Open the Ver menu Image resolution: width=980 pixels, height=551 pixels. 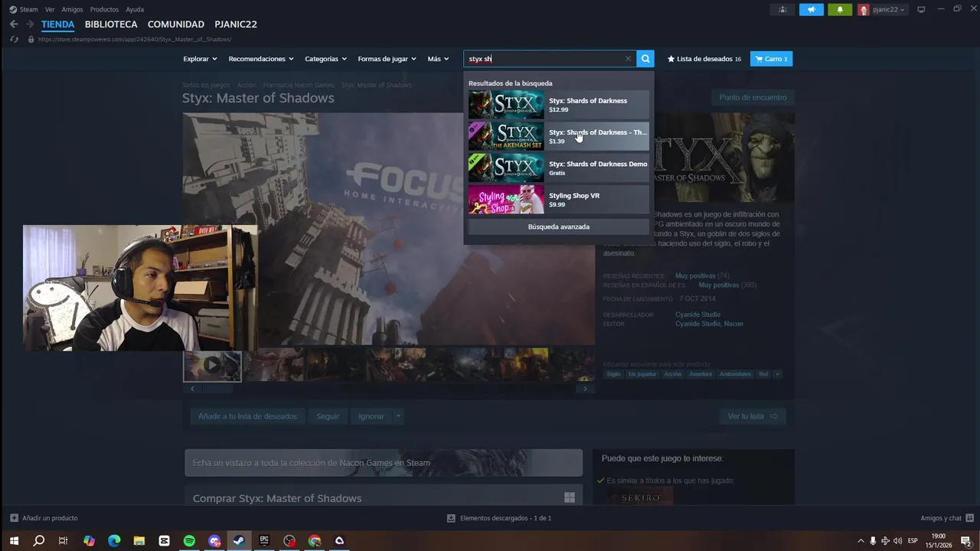[x=50, y=9]
